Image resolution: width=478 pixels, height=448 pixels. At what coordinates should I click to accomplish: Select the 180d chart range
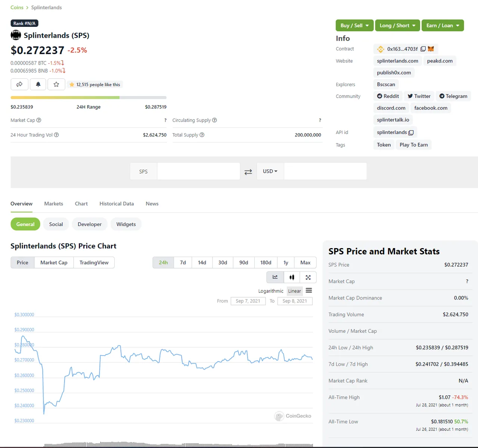[266, 263]
